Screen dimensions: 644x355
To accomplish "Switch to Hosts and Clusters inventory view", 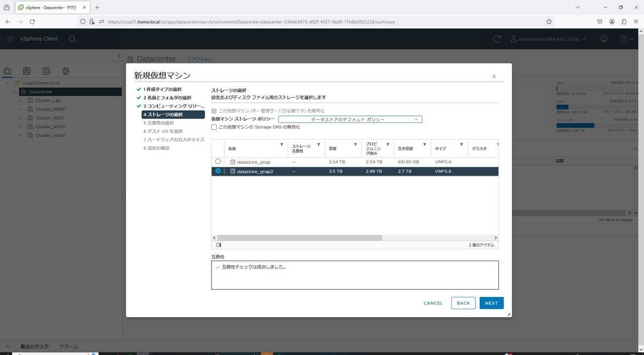I will (8, 71).
